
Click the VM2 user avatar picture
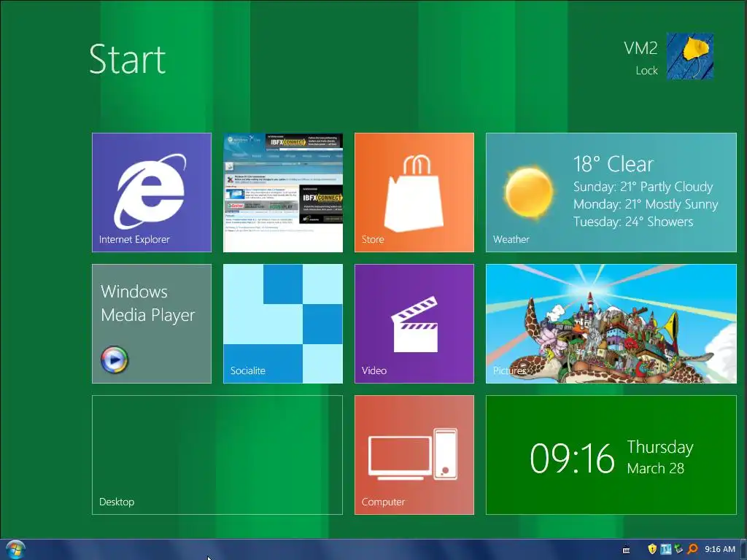[689, 56]
